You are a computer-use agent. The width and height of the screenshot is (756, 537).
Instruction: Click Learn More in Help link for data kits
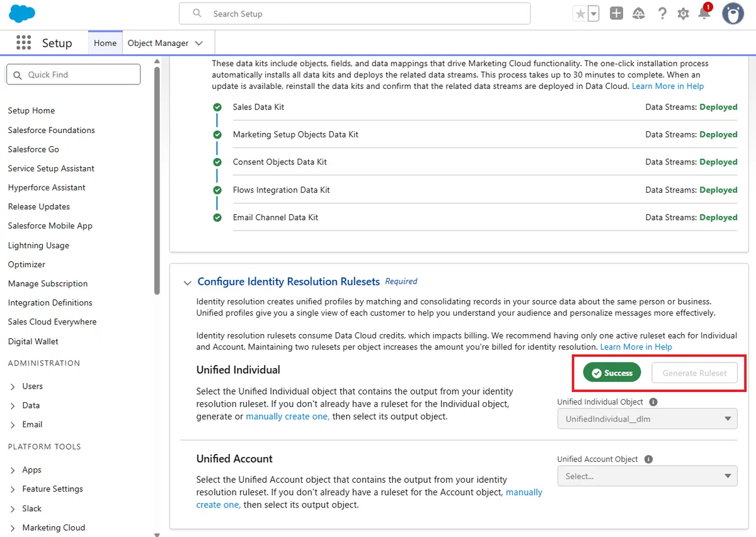click(668, 86)
